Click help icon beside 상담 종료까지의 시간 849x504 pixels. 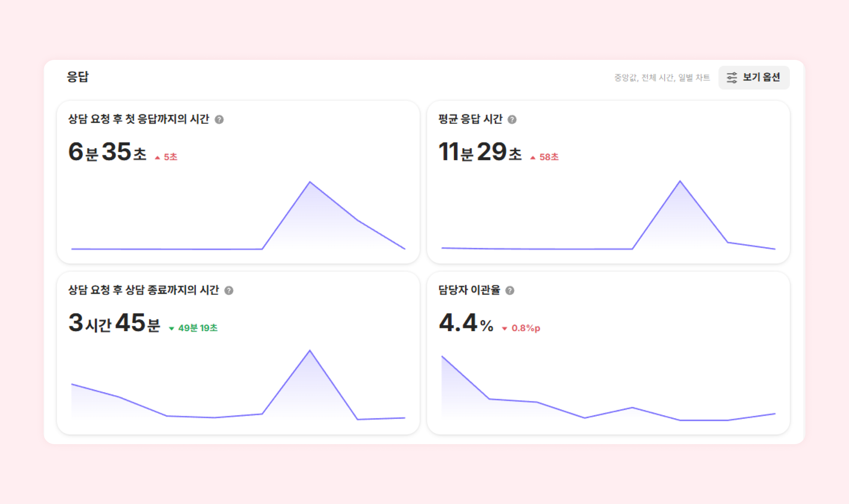(x=229, y=290)
